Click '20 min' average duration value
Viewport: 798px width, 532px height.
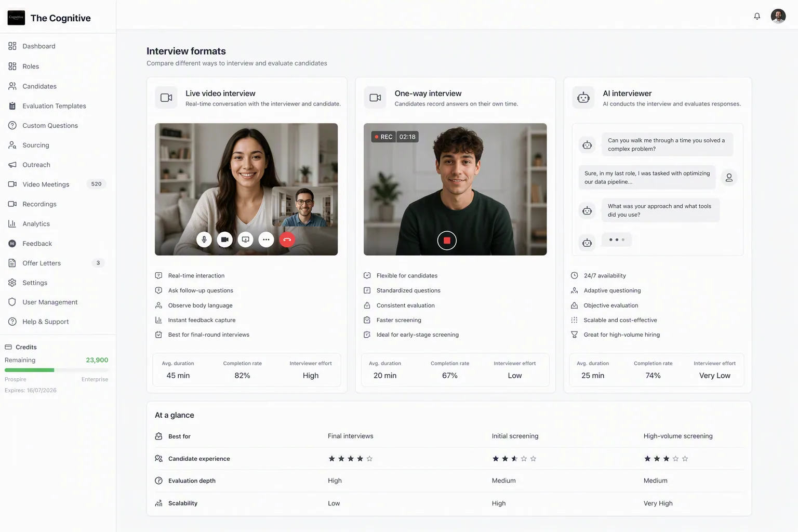point(385,376)
